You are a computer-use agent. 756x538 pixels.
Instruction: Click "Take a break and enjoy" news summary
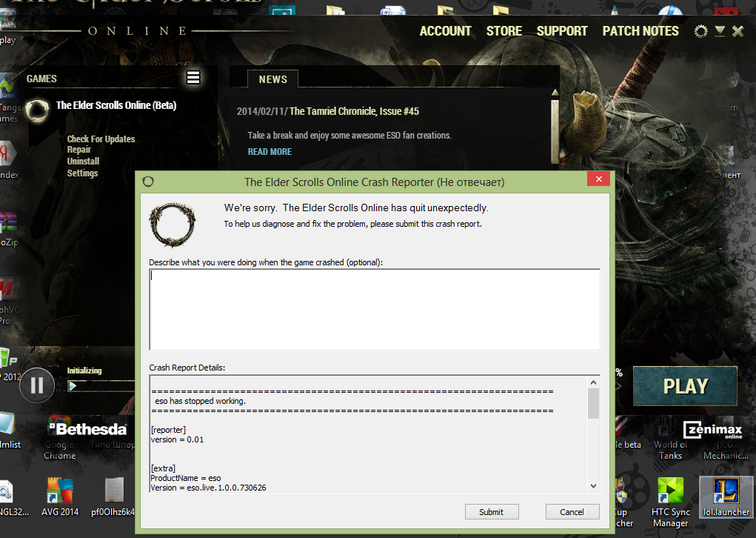(349, 136)
